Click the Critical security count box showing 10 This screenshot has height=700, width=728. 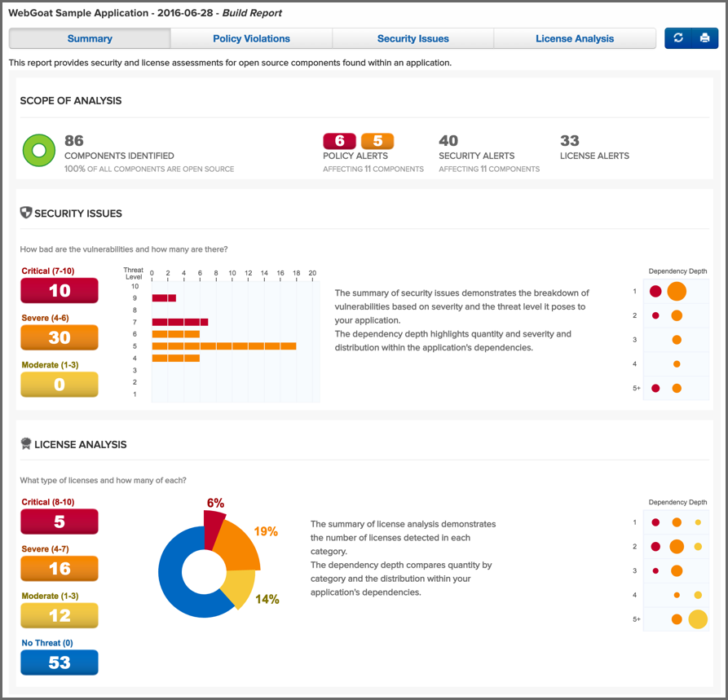(60, 291)
